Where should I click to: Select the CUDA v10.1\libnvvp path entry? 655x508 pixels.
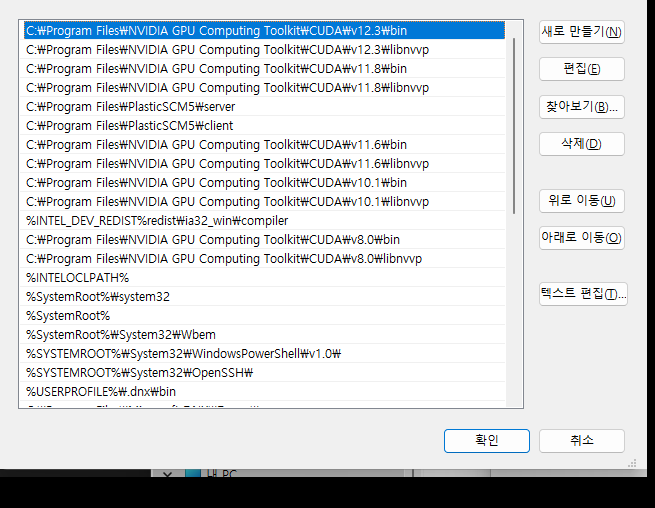(x=264, y=202)
